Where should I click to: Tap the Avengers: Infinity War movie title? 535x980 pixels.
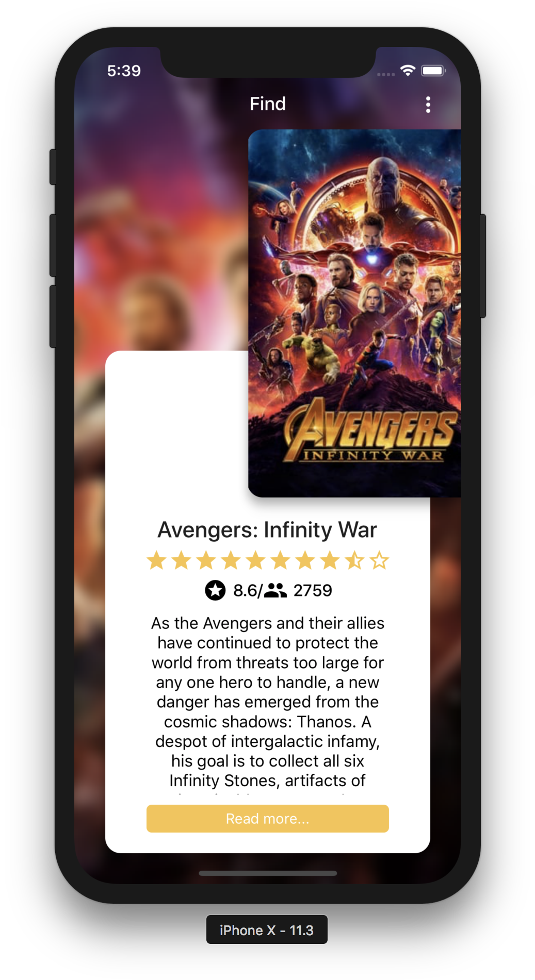267,530
